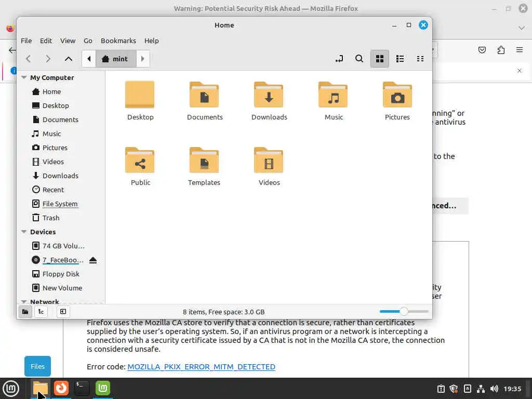Open the Videos folder icon in main pane
Image resolution: width=532 pixels, height=399 pixels.
pyautogui.click(x=269, y=160)
